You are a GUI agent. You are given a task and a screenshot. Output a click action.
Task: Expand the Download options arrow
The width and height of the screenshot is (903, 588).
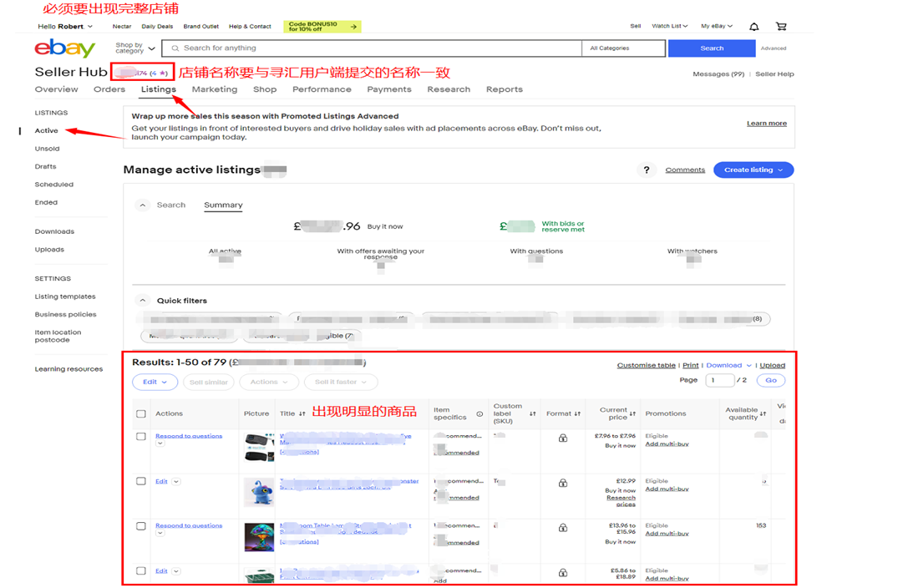click(748, 366)
